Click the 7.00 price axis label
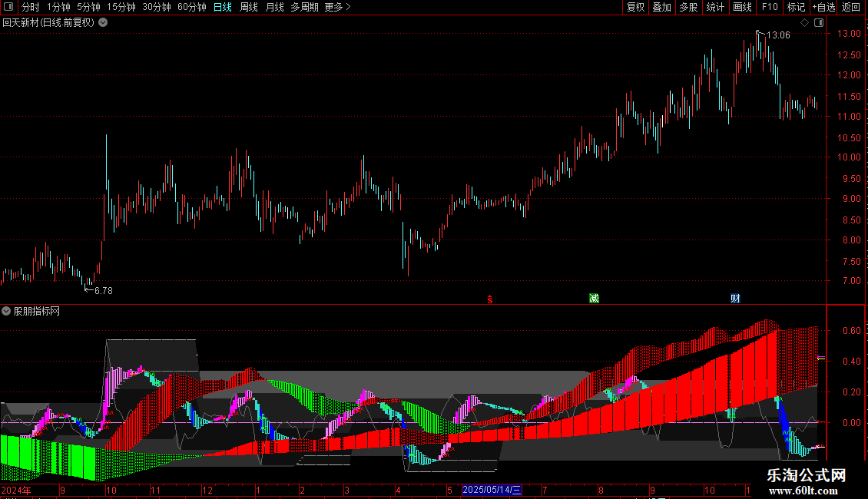The width and height of the screenshot is (868, 499). click(x=851, y=281)
